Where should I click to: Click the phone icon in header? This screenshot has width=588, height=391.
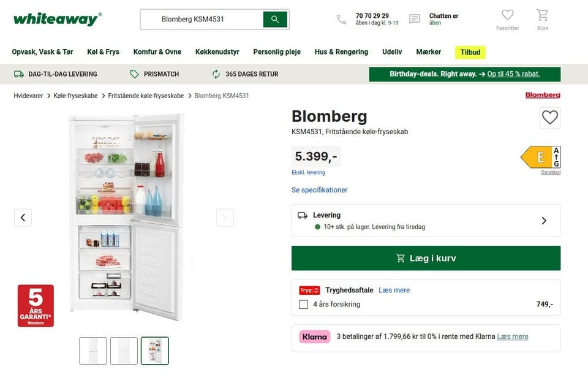click(341, 20)
